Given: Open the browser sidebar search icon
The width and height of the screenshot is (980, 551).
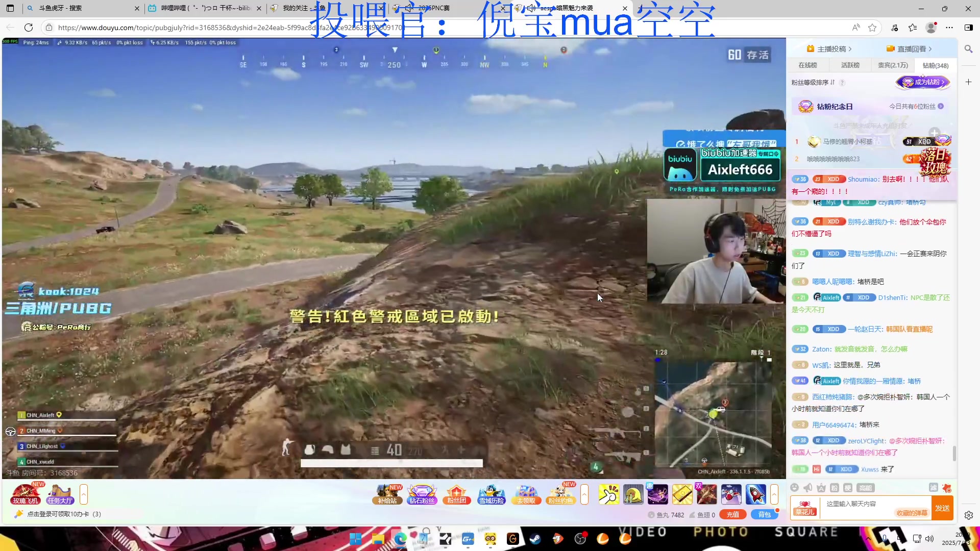Looking at the screenshot, I should [968, 49].
